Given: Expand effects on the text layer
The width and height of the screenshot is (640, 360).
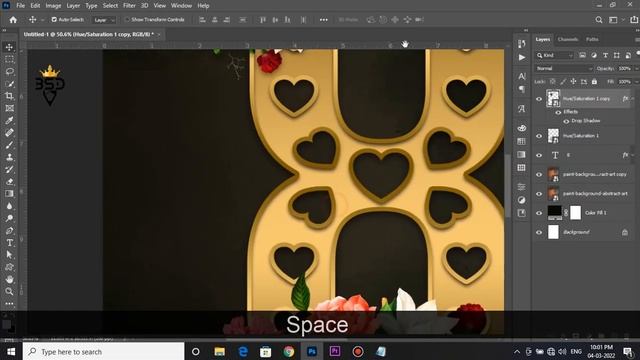Looking at the screenshot, I should pyautogui.click(x=633, y=155).
